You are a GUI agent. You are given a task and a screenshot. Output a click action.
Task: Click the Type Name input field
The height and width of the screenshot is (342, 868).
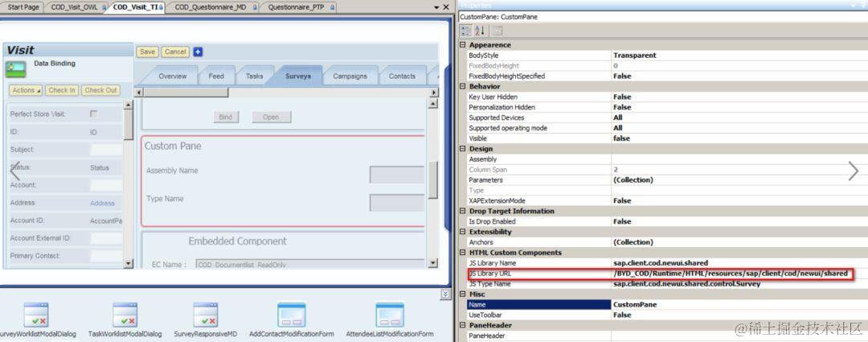396,202
